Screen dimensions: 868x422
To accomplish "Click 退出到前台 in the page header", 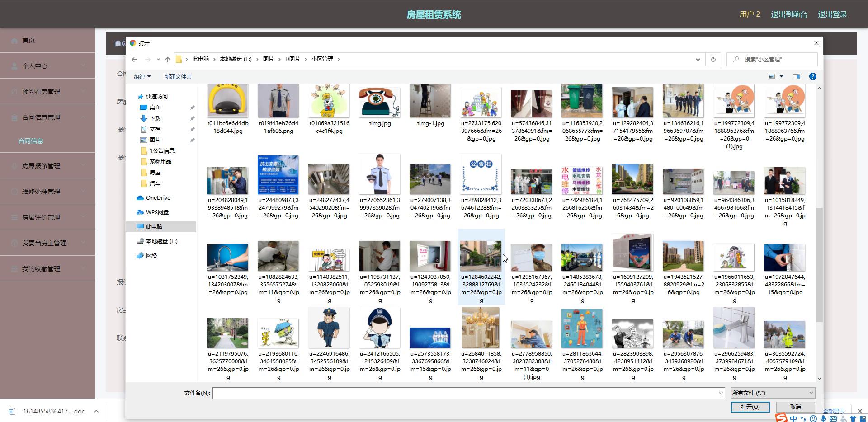I will [x=789, y=14].
